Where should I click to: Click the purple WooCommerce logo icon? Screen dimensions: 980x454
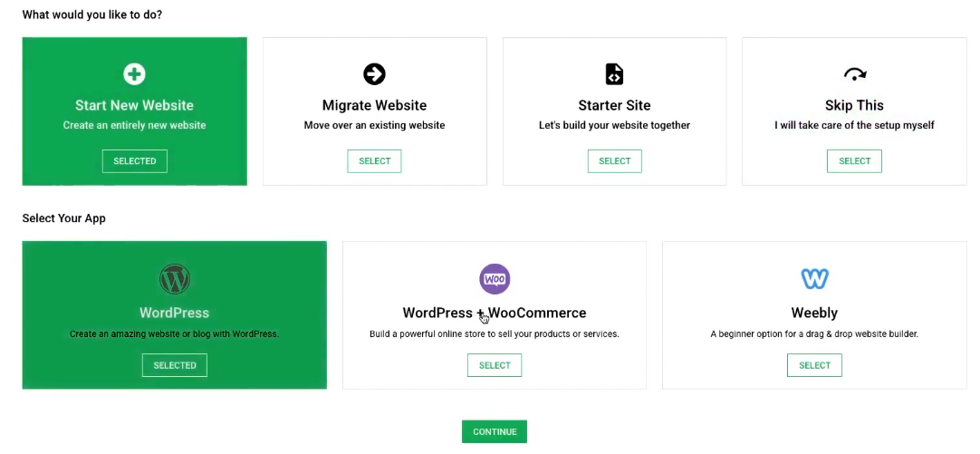[x=495, y=279]
